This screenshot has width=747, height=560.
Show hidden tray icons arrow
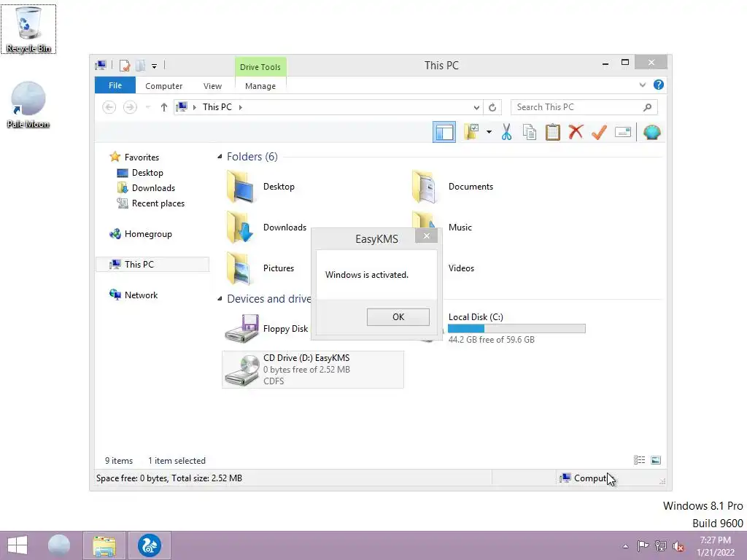625,546
